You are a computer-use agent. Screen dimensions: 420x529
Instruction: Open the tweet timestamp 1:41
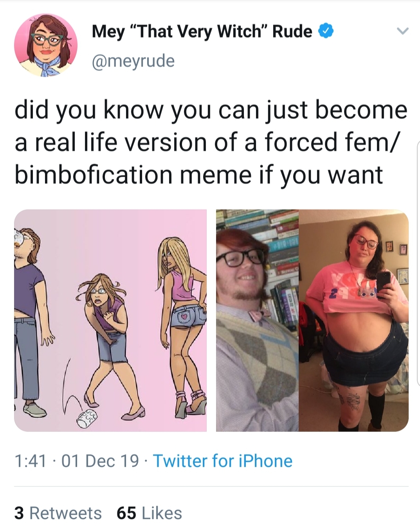(x=31, y=461)
